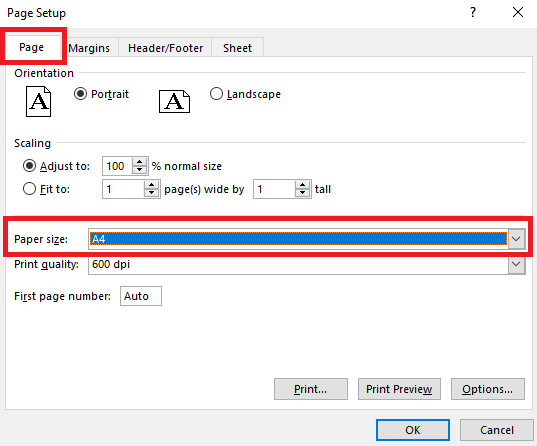Image resolution: width=537 pixels, height=446 pixels.
Task: Select the Fit to scaling option
Action: coord(29,189)
